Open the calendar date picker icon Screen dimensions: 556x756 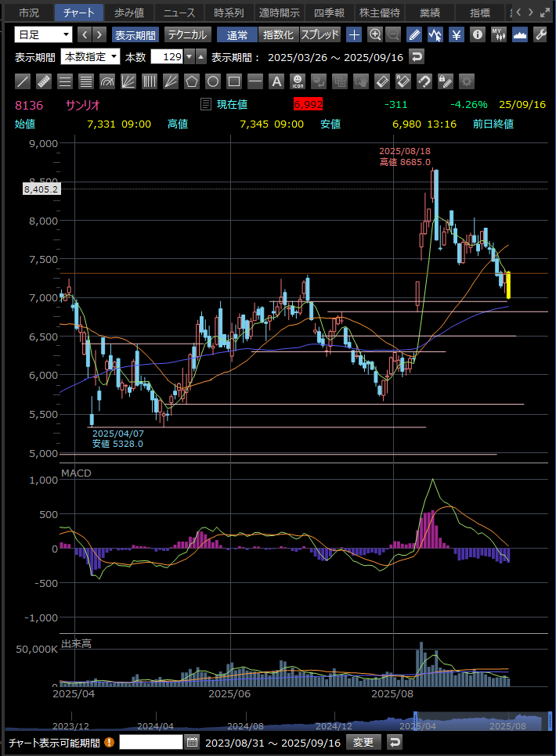coord(192,742)
